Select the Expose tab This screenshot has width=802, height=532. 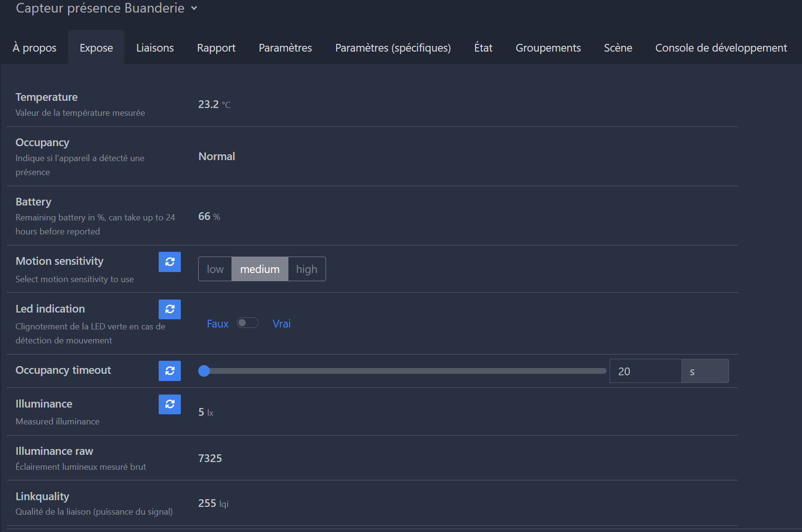tap(96, 48)
